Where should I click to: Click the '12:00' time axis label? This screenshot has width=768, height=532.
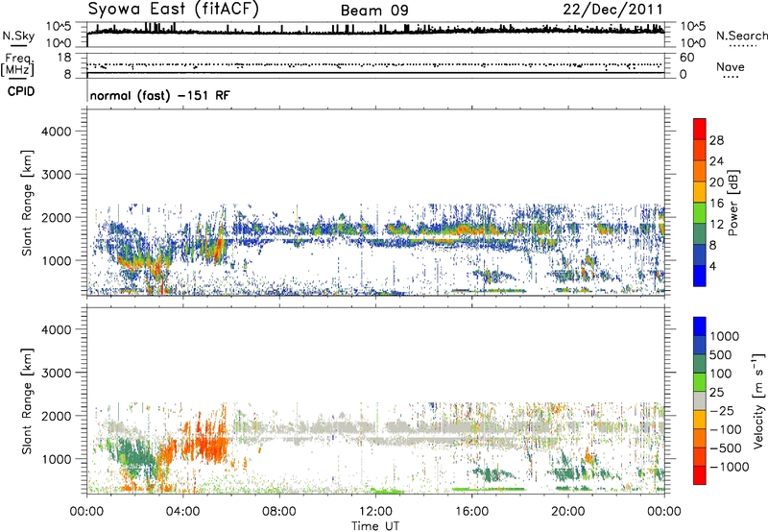(375, 512)
